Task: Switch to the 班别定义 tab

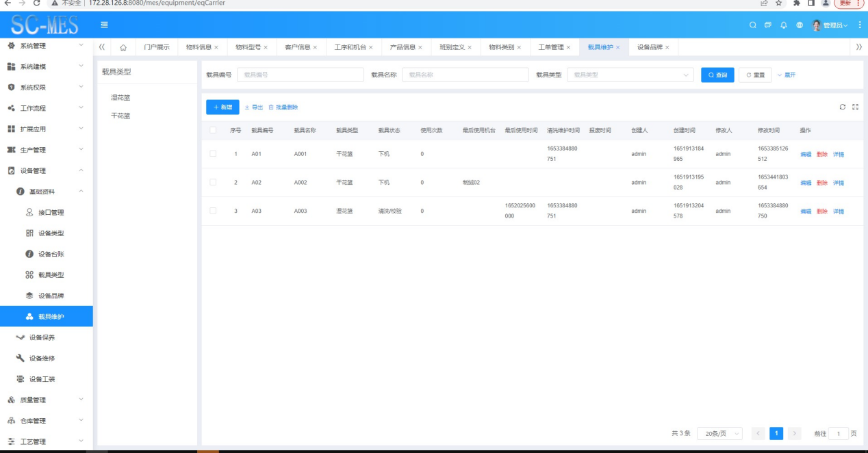Action: point(452,47)
